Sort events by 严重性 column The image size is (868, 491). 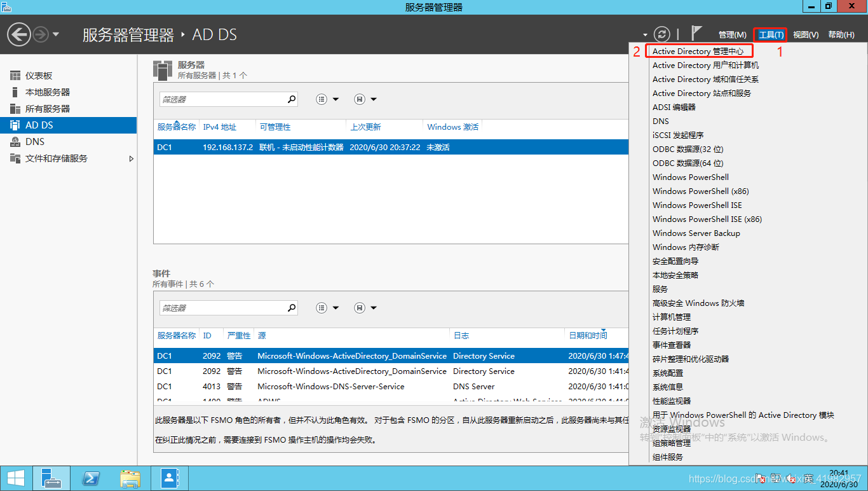pyautogui.click(x=239, y=335)
